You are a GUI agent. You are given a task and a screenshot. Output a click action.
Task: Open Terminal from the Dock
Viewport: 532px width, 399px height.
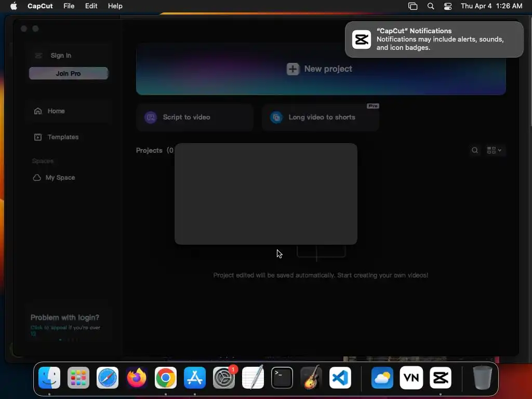(x=282, y=378)
